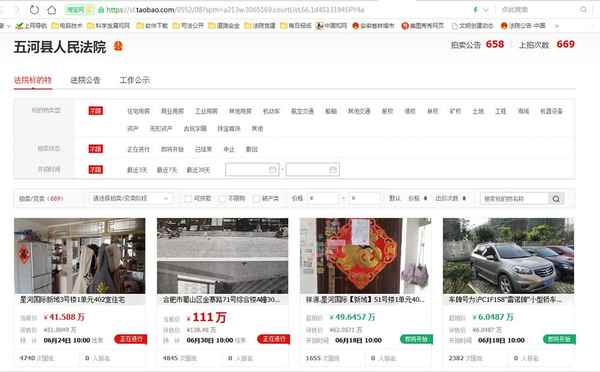Open listing title with 【新城】51号楼1单元
Screen dimensions: 600x372
365,300
